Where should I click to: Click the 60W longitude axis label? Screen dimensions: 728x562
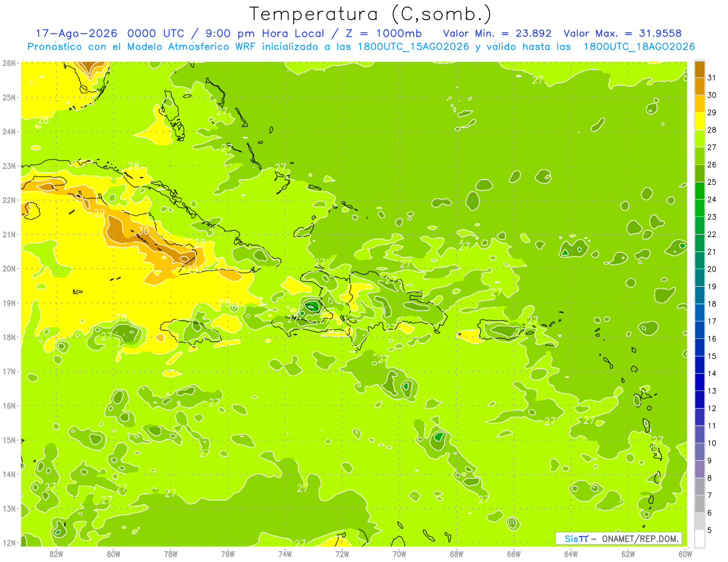[x=685, y=554]
